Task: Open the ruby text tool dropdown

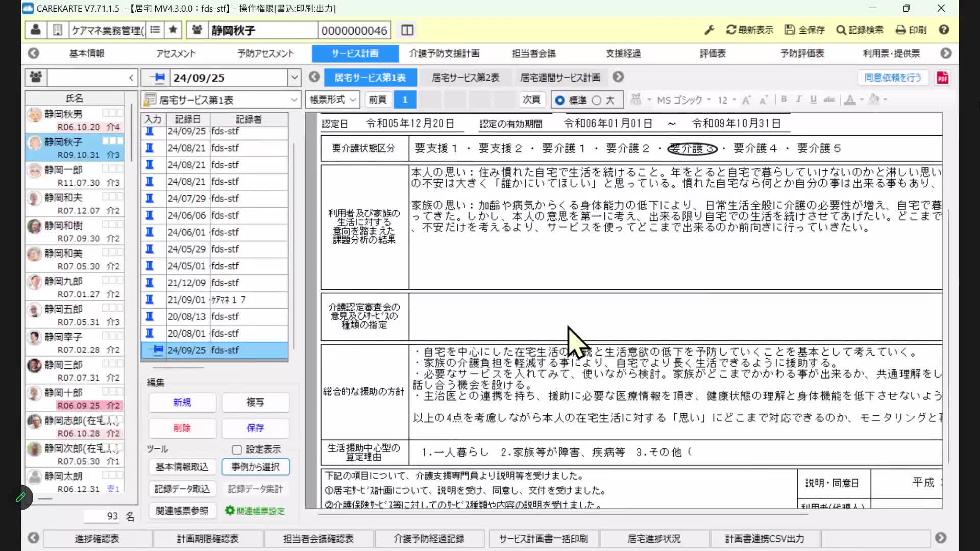Action: 649,100
